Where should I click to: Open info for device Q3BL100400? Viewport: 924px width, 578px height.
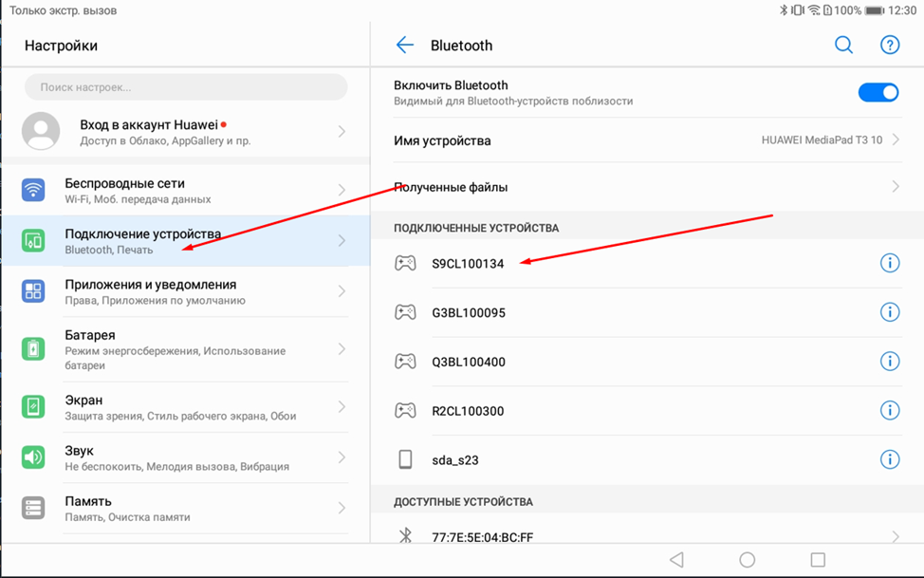[890, 361]
